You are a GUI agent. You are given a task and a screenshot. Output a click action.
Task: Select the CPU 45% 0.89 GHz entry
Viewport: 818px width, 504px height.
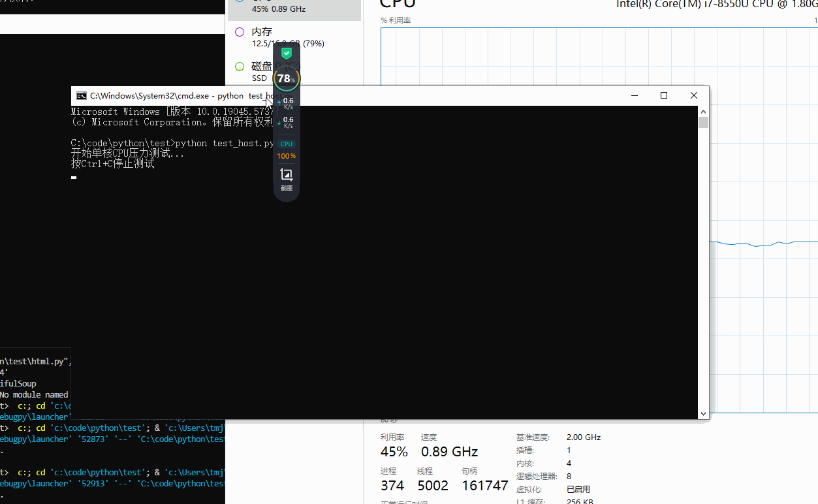294,8
